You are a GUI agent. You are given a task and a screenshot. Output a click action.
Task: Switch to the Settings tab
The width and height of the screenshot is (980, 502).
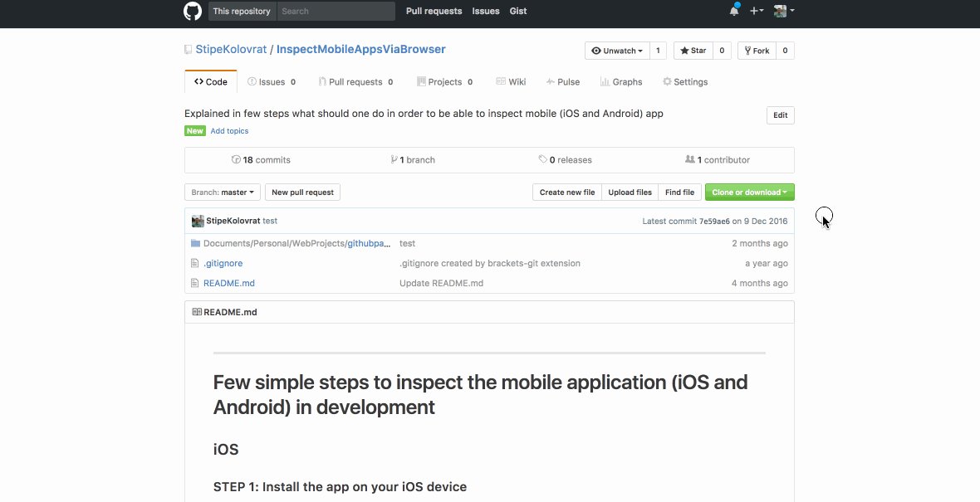(685, 82)
